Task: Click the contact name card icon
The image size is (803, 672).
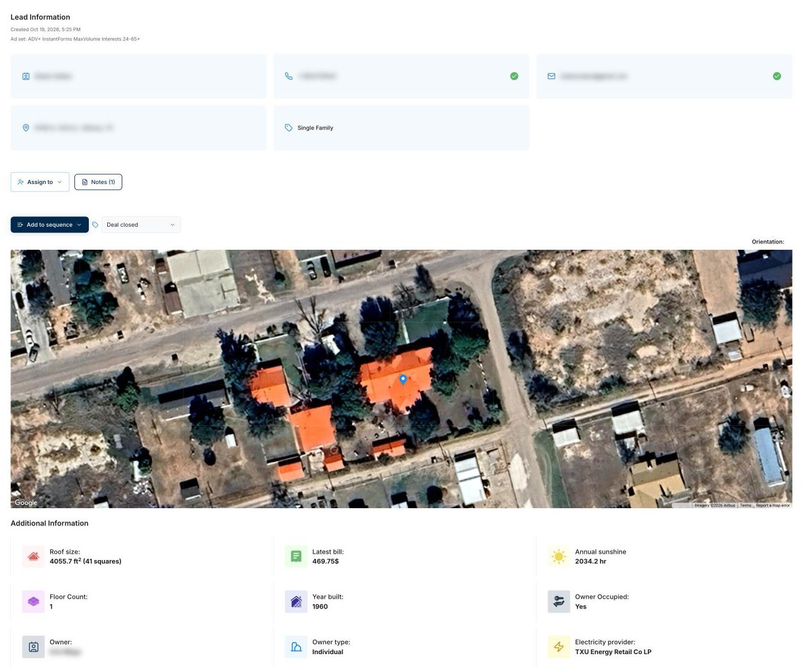Action: pos(26,76)
